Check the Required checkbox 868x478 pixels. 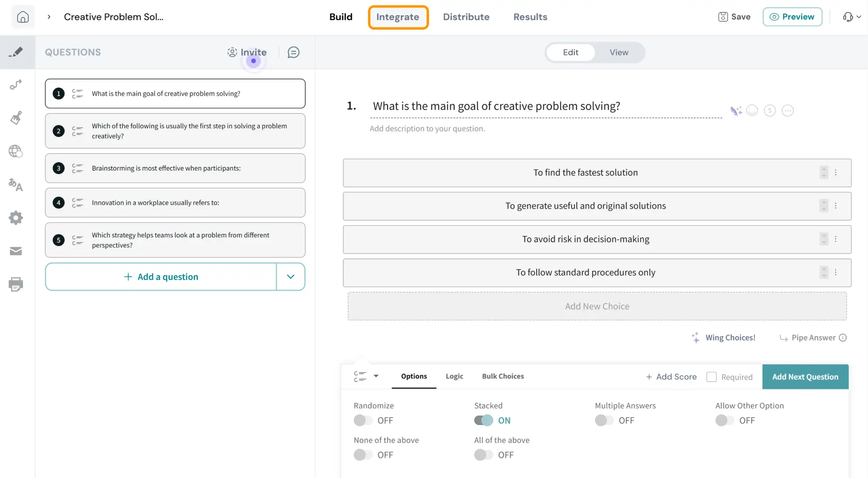point(711,377)
